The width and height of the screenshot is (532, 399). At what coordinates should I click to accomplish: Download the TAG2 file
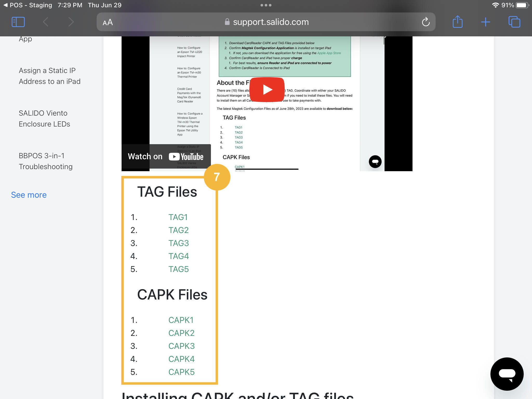178,230
